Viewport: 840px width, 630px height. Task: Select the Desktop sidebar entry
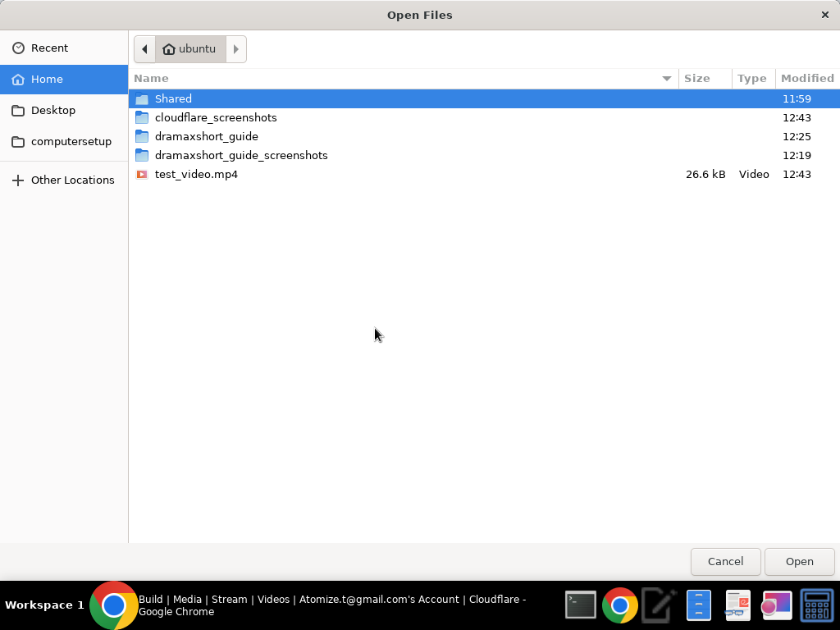pos(54,110)
